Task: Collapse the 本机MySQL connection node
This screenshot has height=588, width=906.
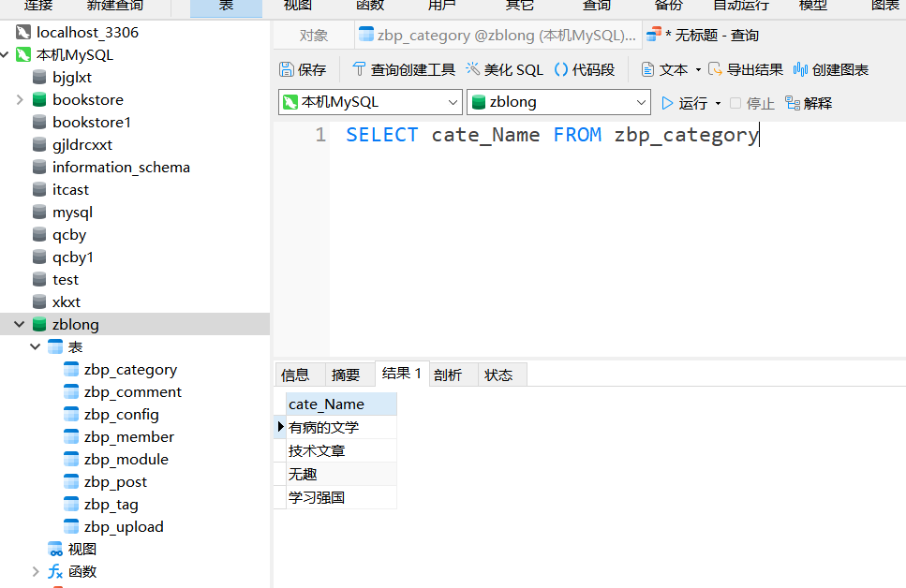Action: click(5, 55)
